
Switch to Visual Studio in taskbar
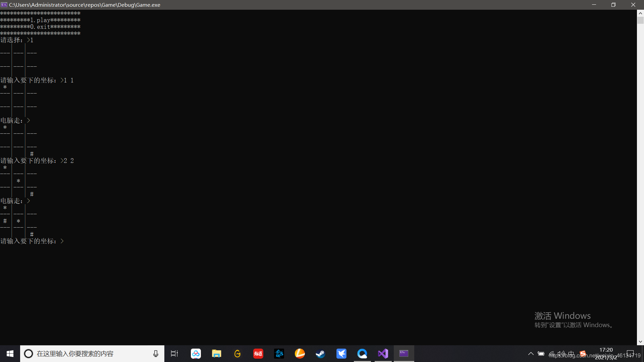[383, 354]
